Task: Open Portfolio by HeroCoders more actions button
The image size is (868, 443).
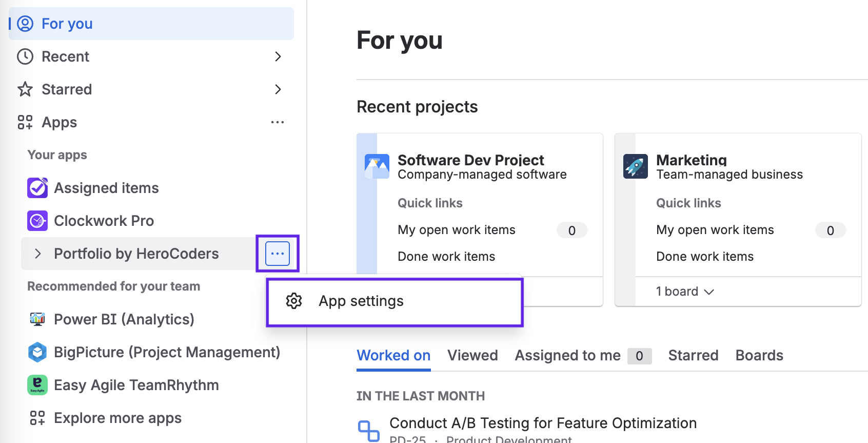Action: click(x=278, y=254)
